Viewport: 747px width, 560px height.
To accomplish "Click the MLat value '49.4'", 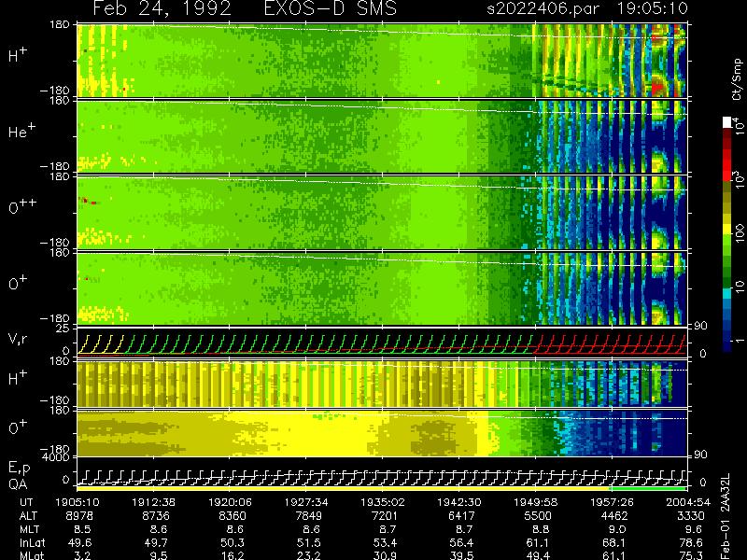I will click(x=539, y=555).
